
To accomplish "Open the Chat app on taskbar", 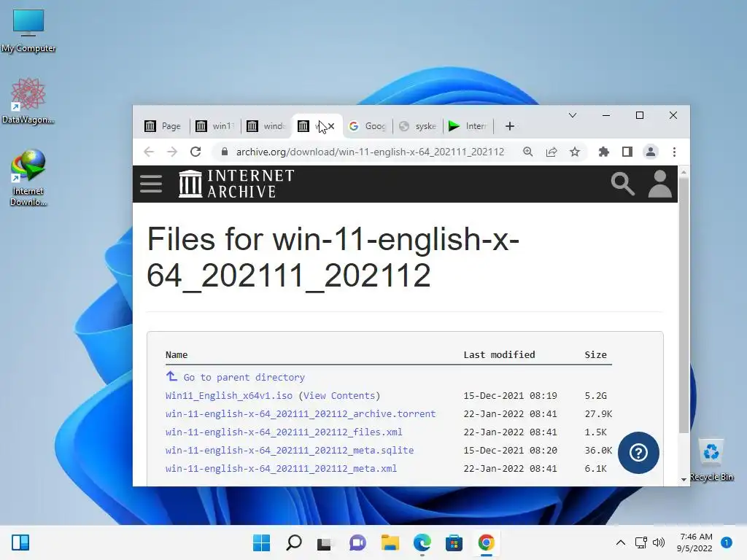I will tap(357, 542).
